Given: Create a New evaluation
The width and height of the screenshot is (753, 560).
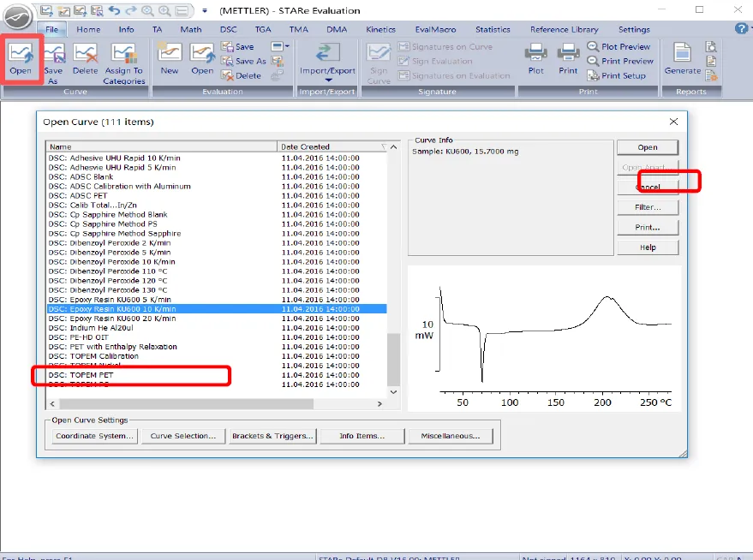Looking at the screenshot, I should (x=170, y=59).
